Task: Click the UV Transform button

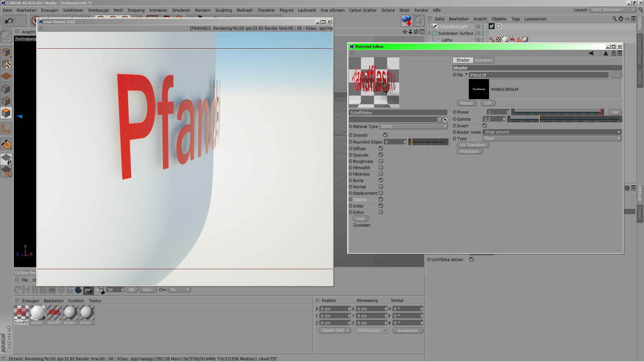Action: [x=473, y=145]
